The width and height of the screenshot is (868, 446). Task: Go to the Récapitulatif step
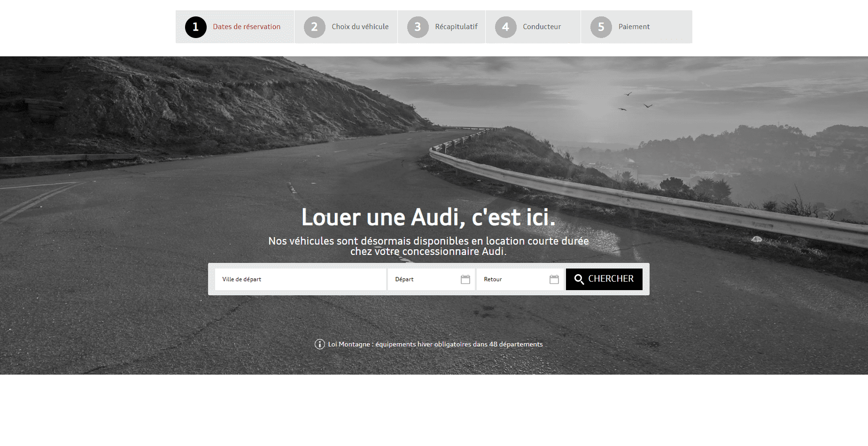point(442,27)
